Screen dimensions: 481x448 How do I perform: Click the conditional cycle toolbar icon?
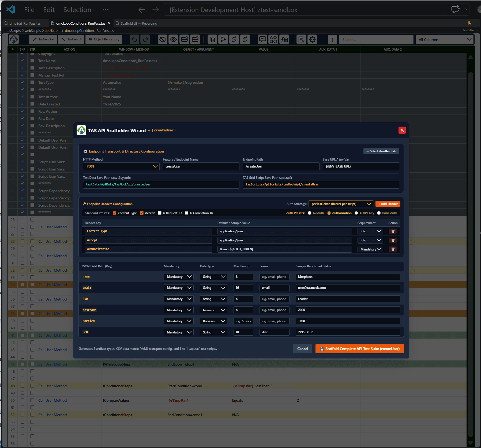[x=245, y=40]
